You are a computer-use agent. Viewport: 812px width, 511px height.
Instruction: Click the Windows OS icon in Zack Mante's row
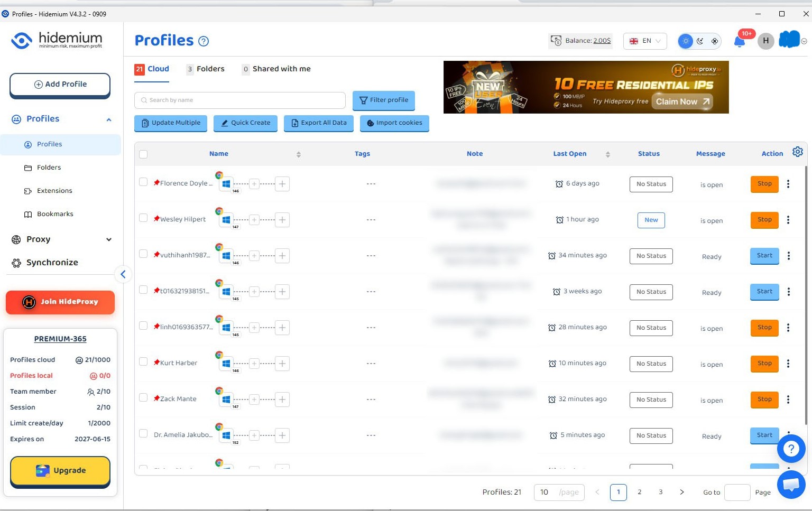226,399
